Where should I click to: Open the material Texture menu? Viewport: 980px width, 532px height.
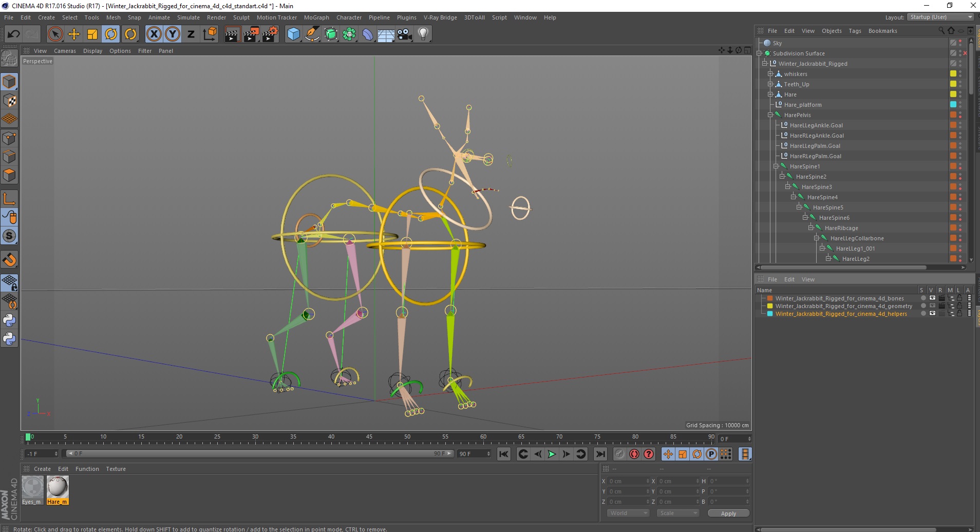116,469
